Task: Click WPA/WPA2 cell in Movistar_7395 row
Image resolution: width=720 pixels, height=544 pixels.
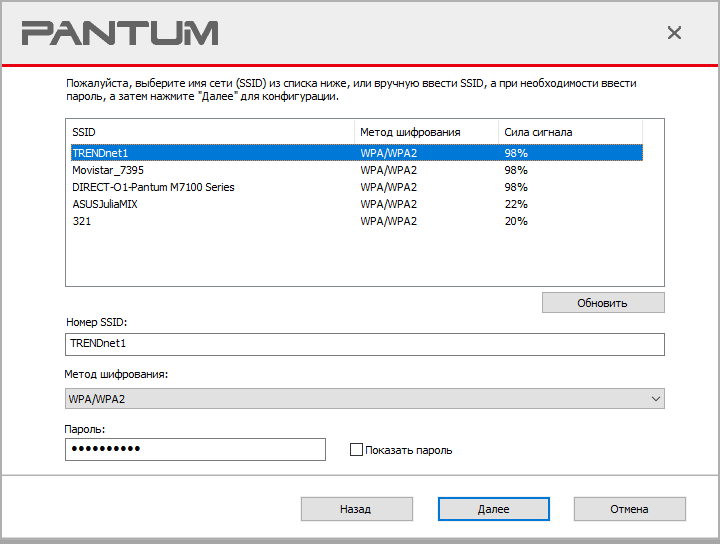Action: click(x=388, y=170)
